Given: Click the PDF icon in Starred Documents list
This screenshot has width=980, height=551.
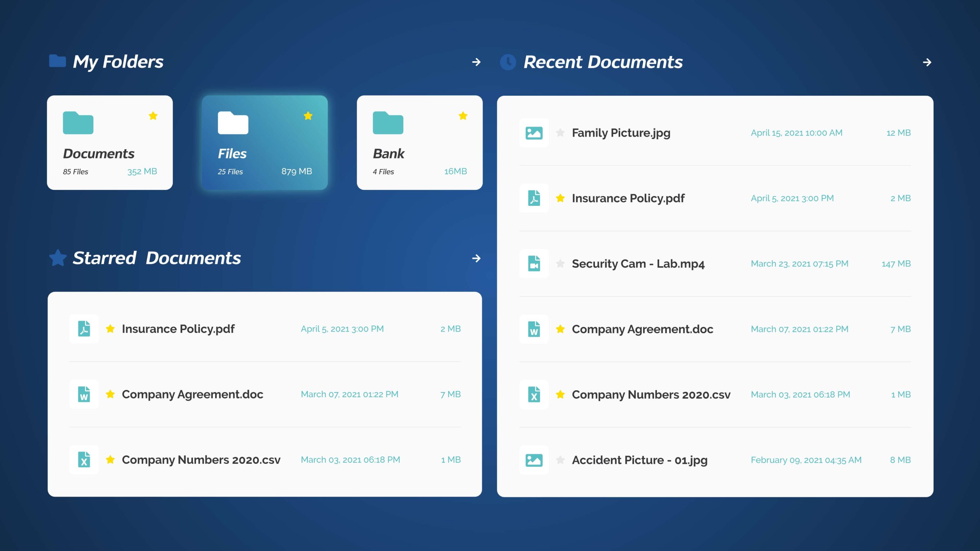Looking at the screenshot, I should (x=84, y=329).
